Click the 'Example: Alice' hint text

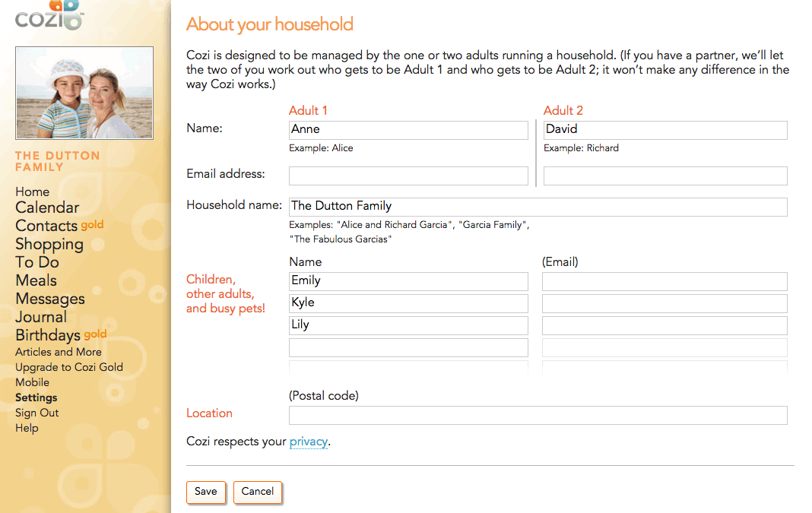click(x=321, y=148)
